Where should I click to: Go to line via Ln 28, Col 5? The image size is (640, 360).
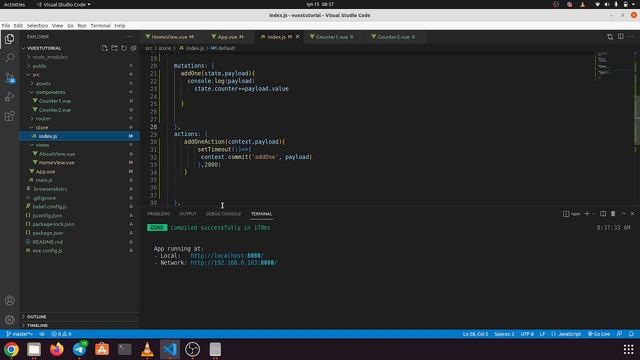[475, 334]
